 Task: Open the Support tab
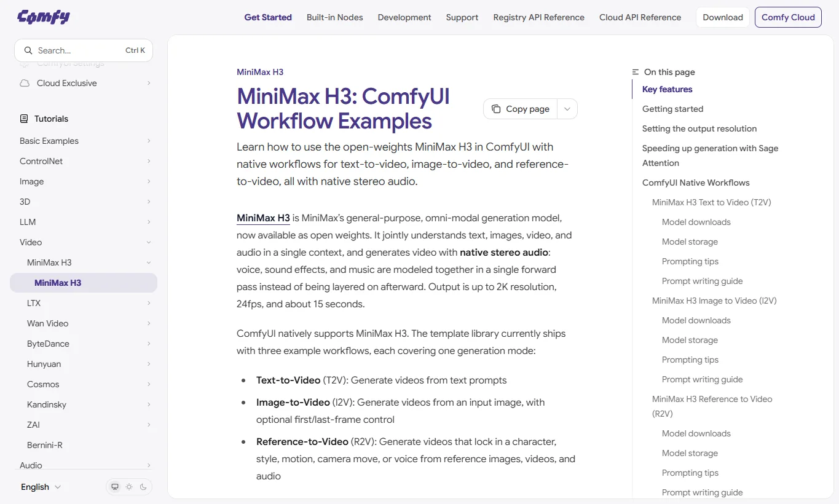tap(462, 17)
